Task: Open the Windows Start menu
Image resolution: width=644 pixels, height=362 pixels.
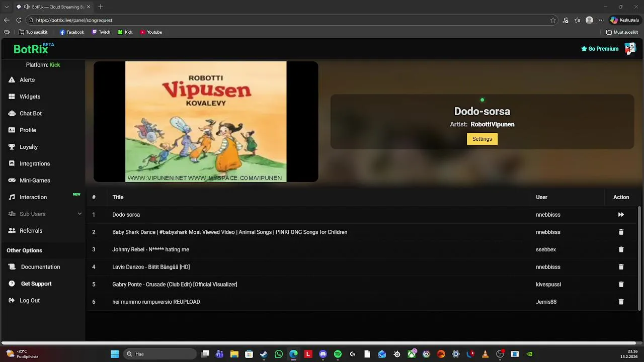Action: [115, 354]
